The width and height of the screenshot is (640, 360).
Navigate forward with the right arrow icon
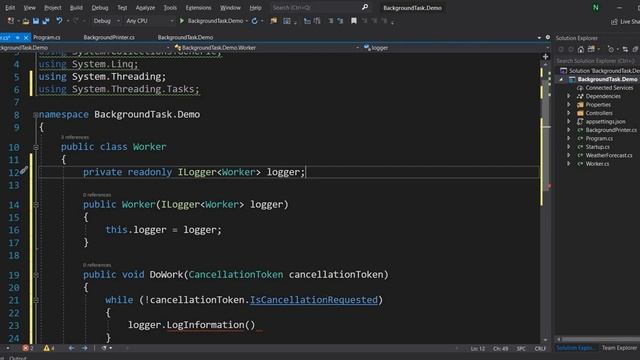pyautogui.click(x=84, y=348)
